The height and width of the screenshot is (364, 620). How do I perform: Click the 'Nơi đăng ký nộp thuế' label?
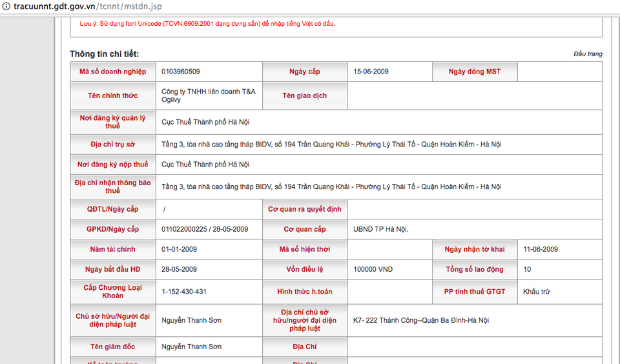click(x=112, y=165)
